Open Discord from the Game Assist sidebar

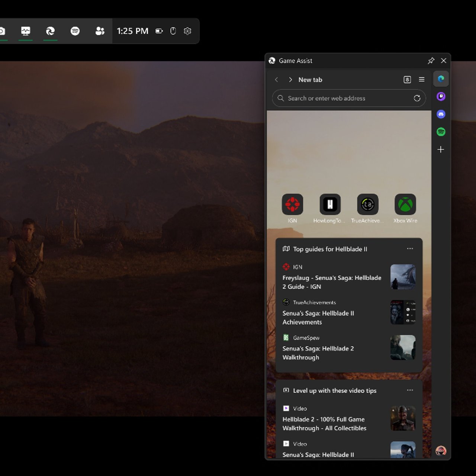[x=441, y=114]
